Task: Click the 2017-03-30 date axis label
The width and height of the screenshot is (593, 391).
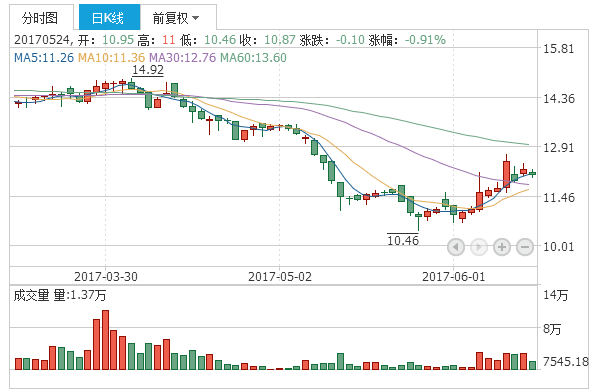Action: tap(106, 276)
